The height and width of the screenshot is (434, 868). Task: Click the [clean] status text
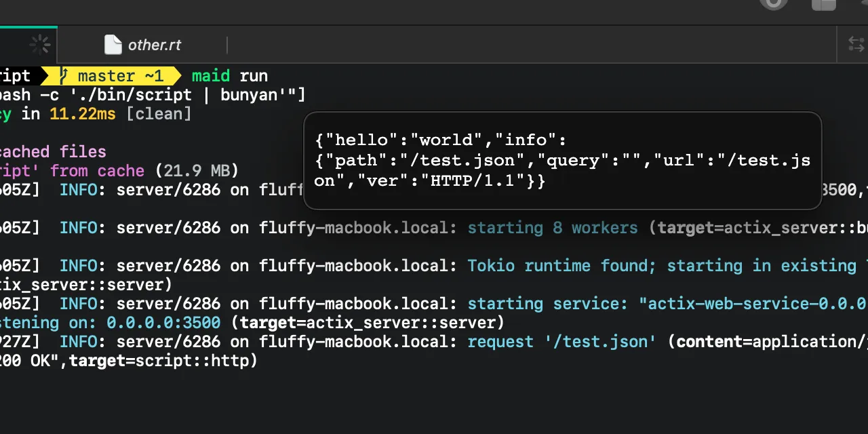[x=159, y=114]
